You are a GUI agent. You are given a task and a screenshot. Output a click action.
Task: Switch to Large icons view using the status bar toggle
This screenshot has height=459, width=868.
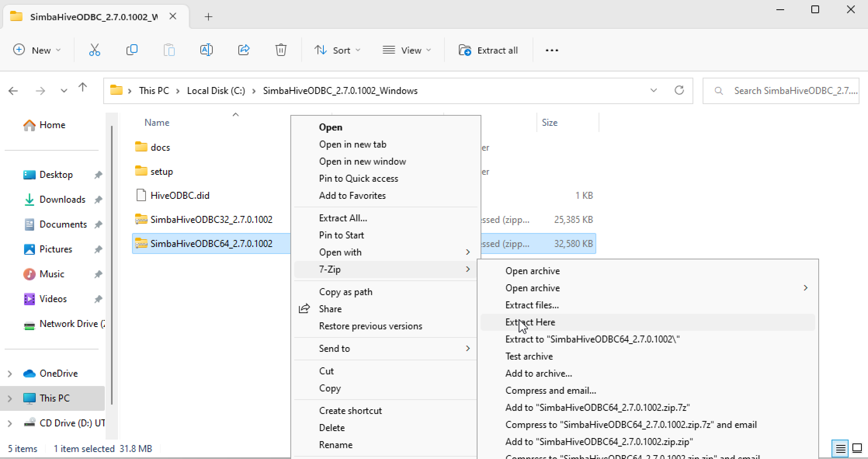coord(857,449)
